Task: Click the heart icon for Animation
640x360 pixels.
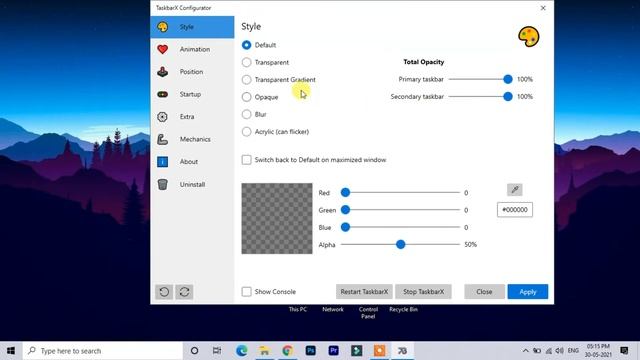Action: coord(162,49)
